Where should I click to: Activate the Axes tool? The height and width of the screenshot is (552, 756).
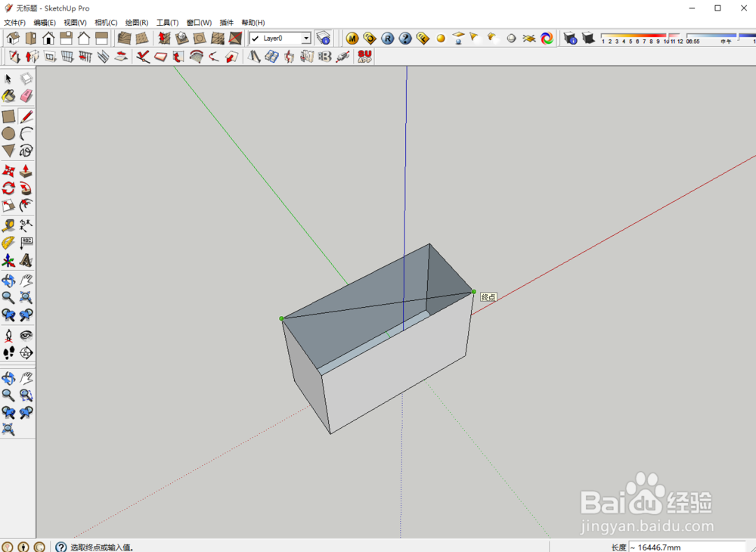[8, 261]
